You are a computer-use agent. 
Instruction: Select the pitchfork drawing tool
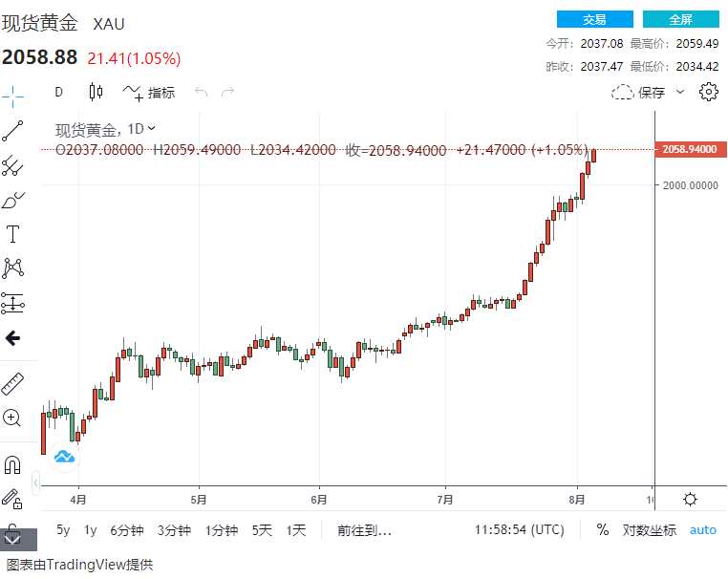[x=13, y=165]
